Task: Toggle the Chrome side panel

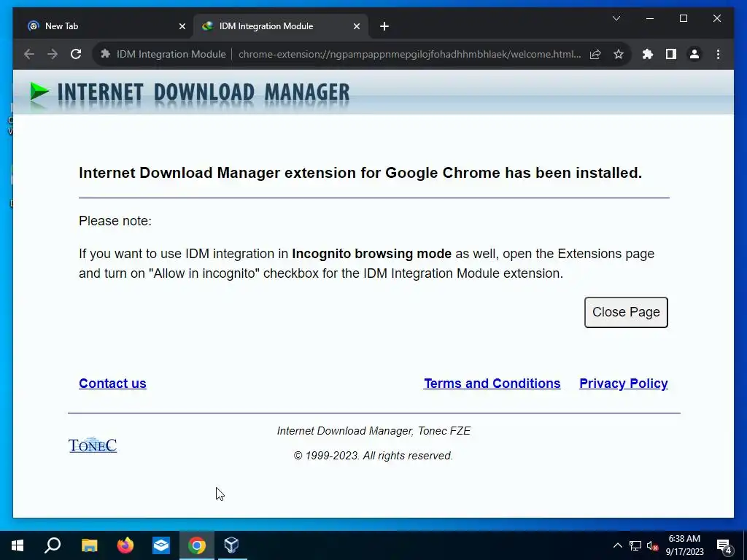Action: tap(671, 54)
